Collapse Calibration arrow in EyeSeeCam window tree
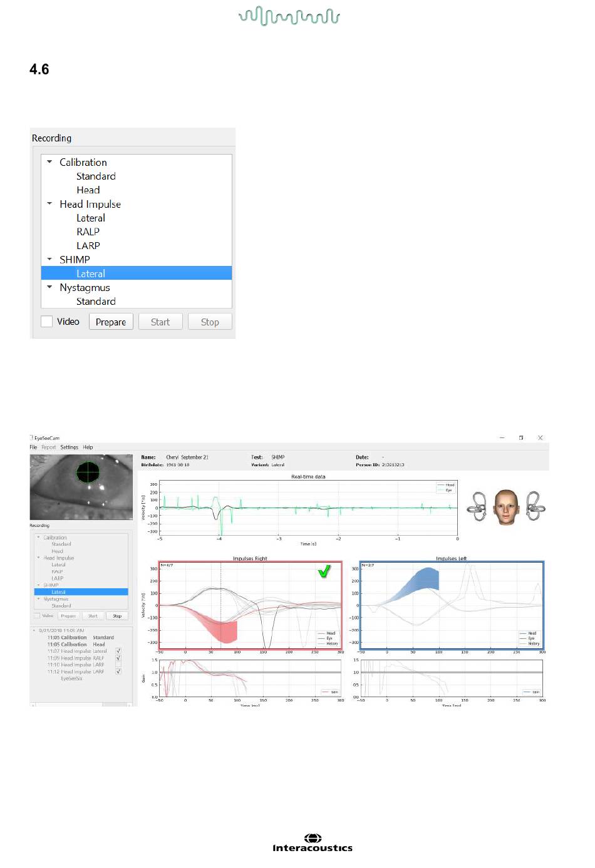This screenshot has height=868, width=595. [38, 537]
